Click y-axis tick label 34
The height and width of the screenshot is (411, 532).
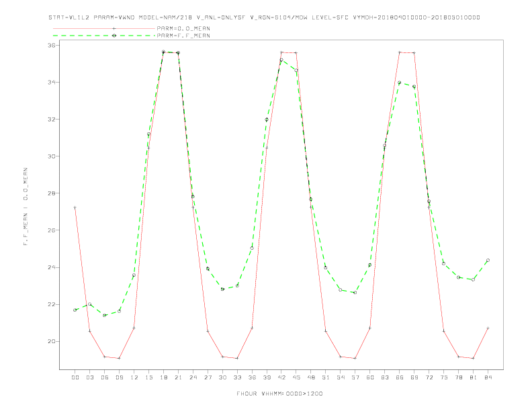pyautogui.click(x=52, y=82)
